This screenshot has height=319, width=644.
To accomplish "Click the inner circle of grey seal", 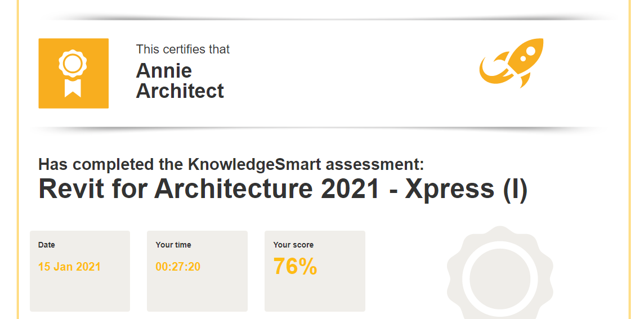I will pos(500,278).
